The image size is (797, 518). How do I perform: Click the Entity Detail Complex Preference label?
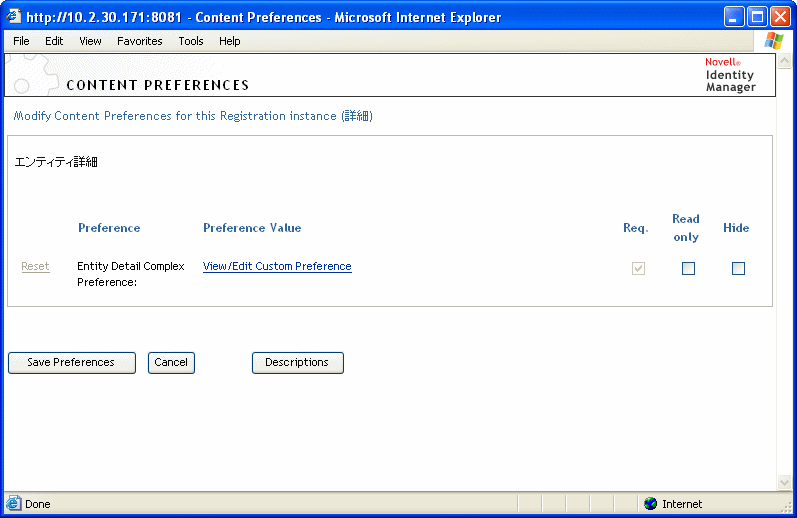coord(131,274)
